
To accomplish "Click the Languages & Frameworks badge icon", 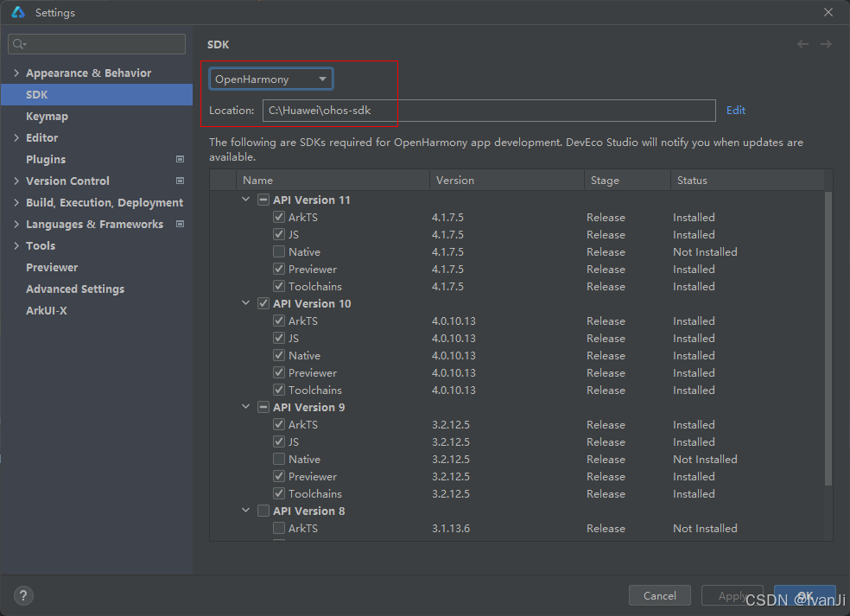I will (x=180, y=224).
